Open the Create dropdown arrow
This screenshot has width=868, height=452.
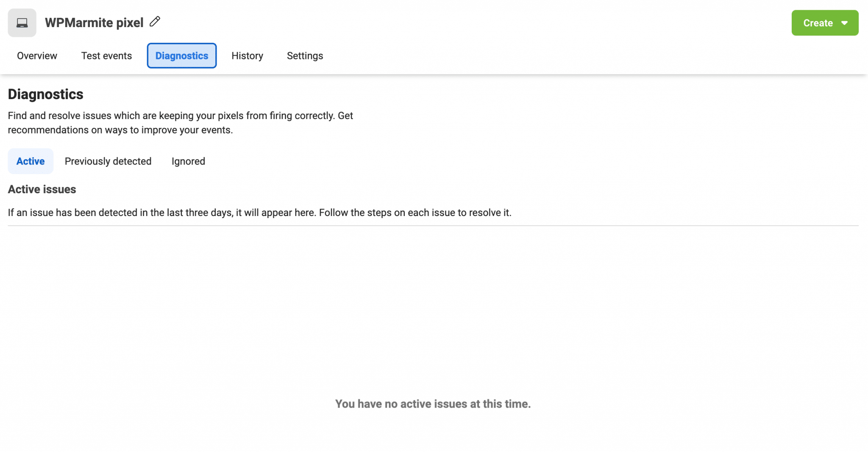845,23
